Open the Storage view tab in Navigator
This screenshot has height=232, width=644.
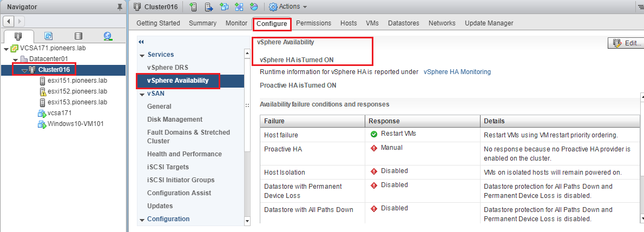coord(78,36)
